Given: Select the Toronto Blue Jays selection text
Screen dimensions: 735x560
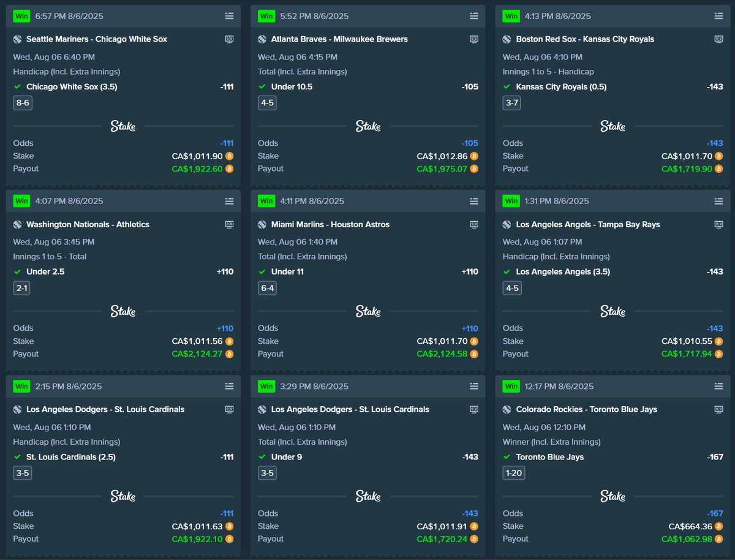Looking at the screenshot, I should (550, 457).
